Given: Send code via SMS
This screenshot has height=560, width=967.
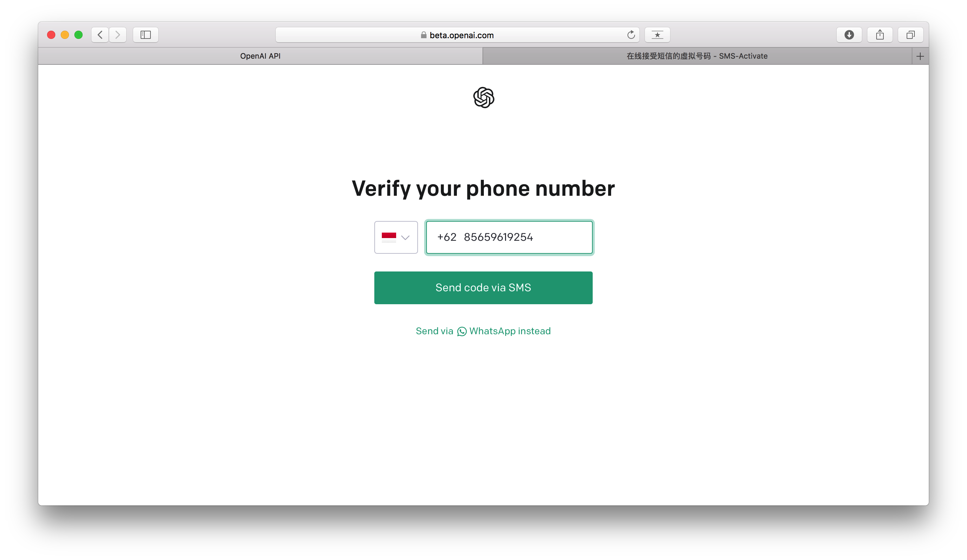Looking at the screenshot, I should [483, 288].
